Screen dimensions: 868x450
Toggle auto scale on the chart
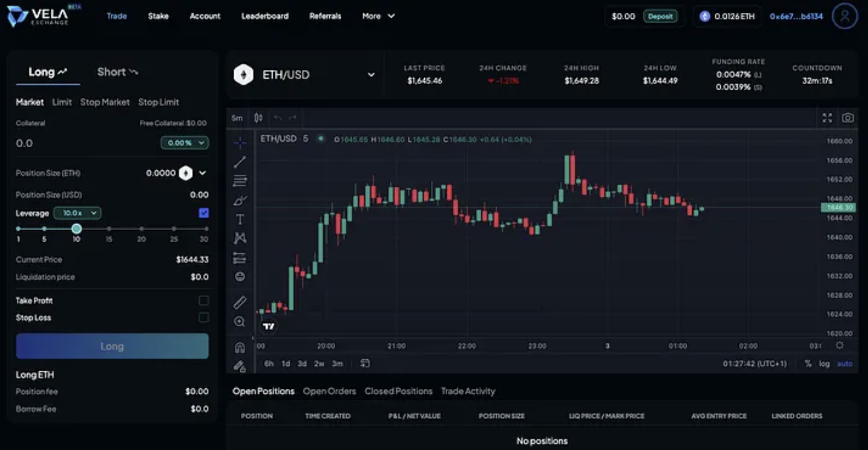pos(844,364)
